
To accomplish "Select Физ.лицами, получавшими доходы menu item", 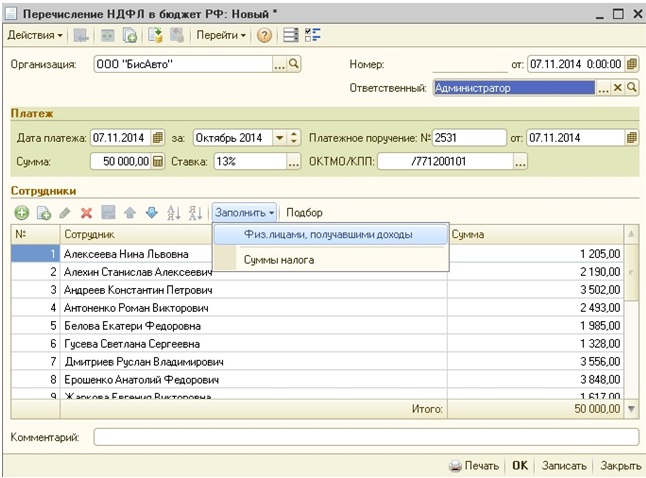I will click(x=330, y=234).
